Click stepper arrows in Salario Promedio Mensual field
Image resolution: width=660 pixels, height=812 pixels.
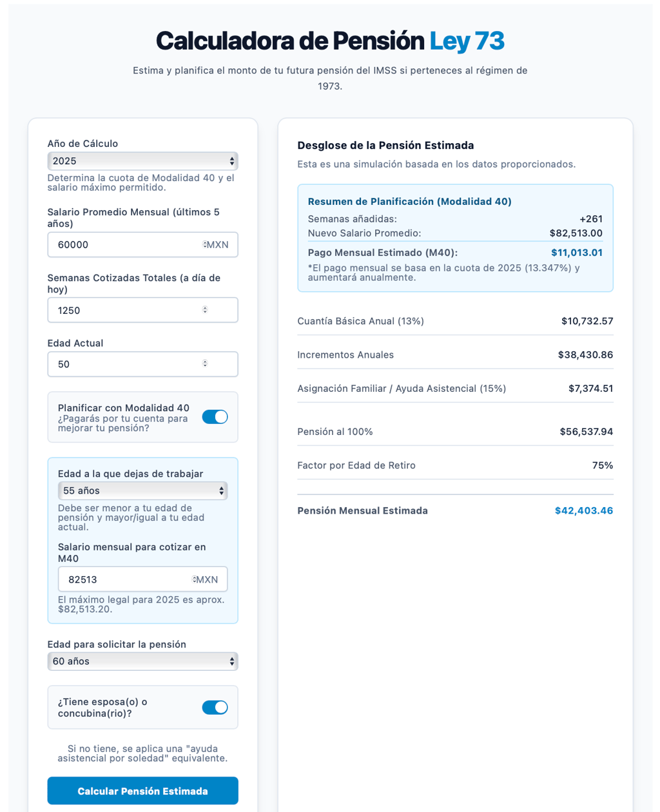pyautogui.click(x=204, y=245)
